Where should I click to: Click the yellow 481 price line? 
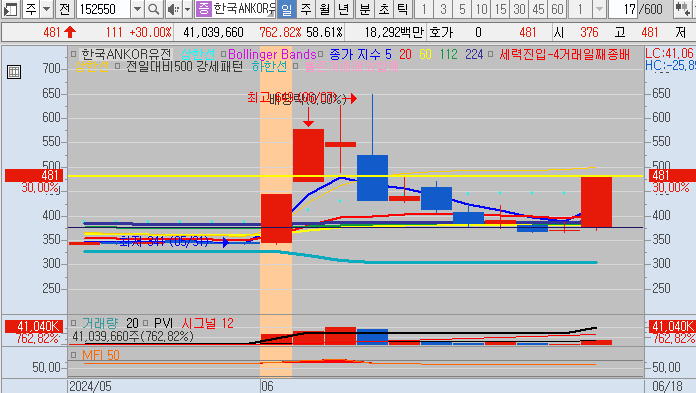355,176
